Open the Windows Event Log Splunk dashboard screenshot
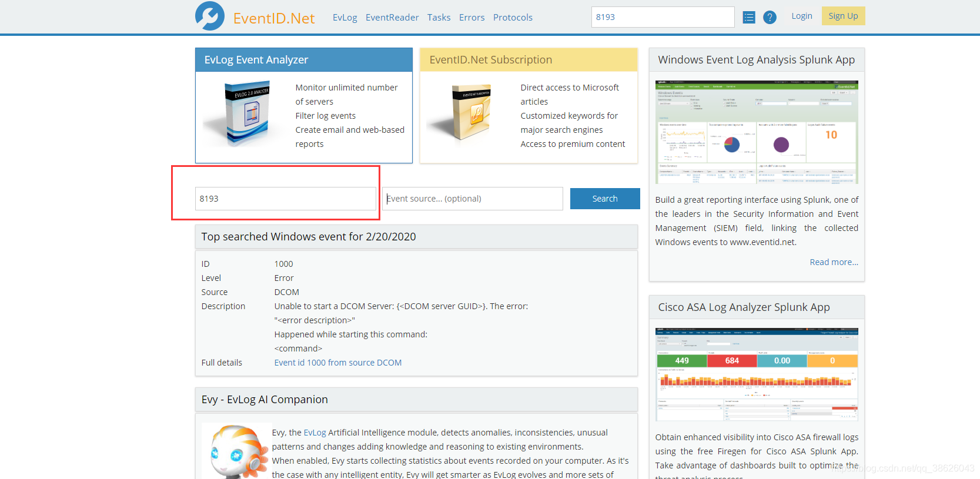 757,132
